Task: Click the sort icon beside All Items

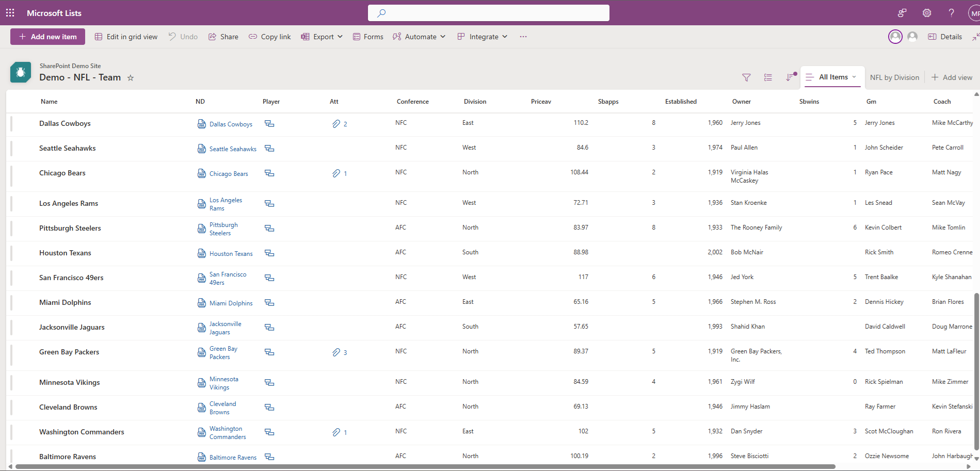Action: (790, 77)
